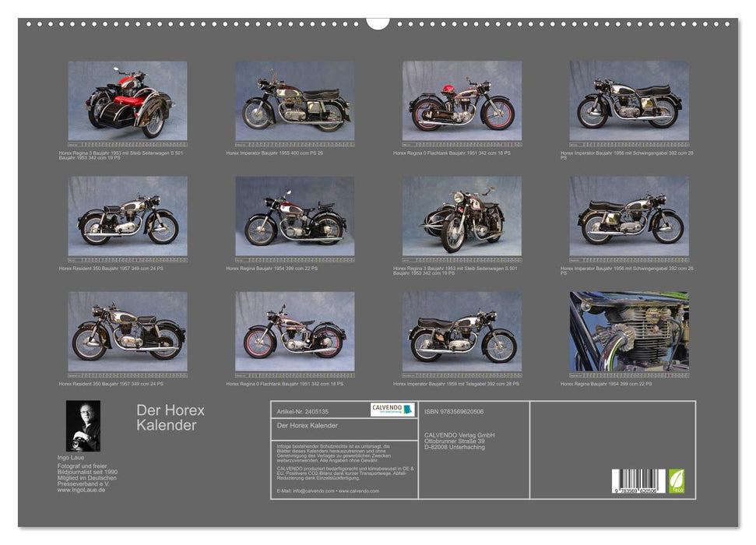
Task: Click 'Ottobrunner Straße 39' address line
Action: pyautogui.click(x=454, y=441)
